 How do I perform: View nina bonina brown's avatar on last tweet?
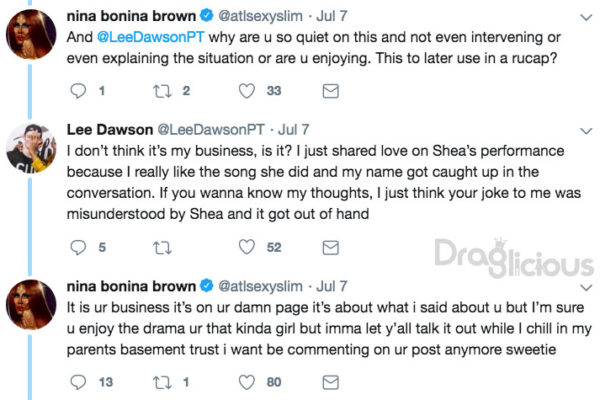pyautogui.click(x=31, y=305)
